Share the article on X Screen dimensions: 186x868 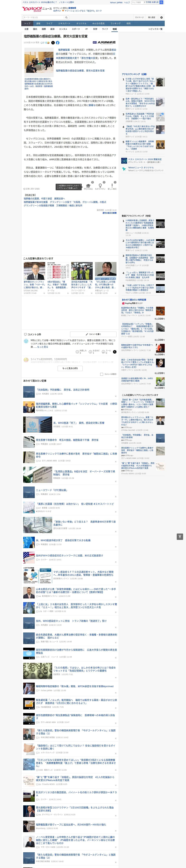[53, 43]
